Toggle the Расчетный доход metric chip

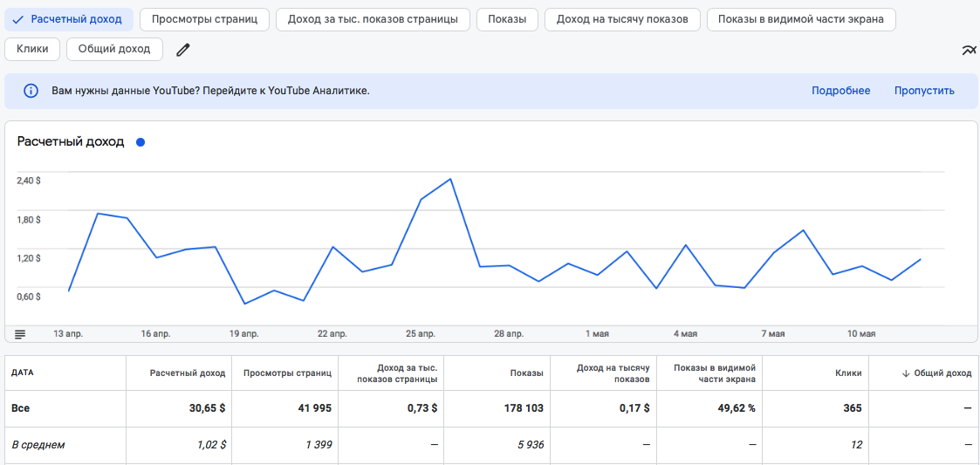click(x=68, y=19)
